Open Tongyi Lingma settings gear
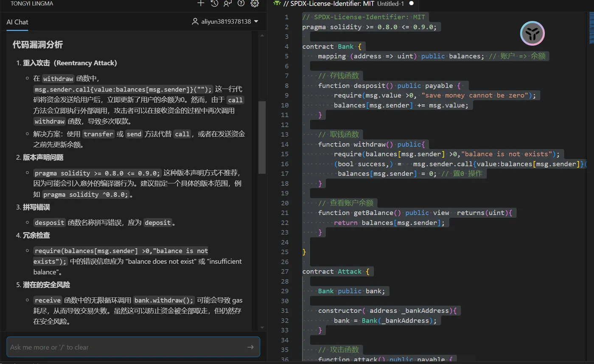 pyautogui.click(x=255, y=3)
